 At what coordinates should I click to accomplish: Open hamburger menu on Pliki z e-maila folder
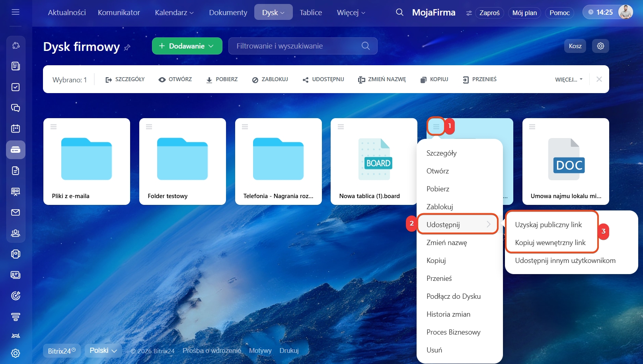point(53,127)
